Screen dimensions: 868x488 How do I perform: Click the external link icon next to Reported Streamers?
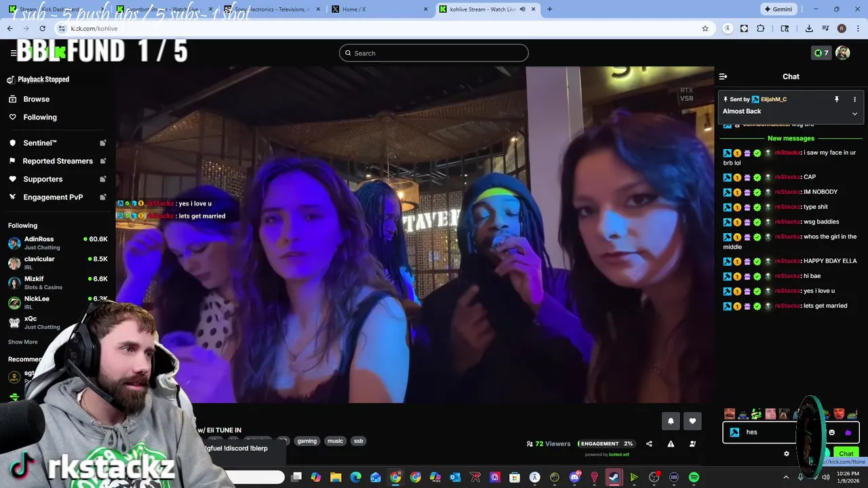pos(103,161)
